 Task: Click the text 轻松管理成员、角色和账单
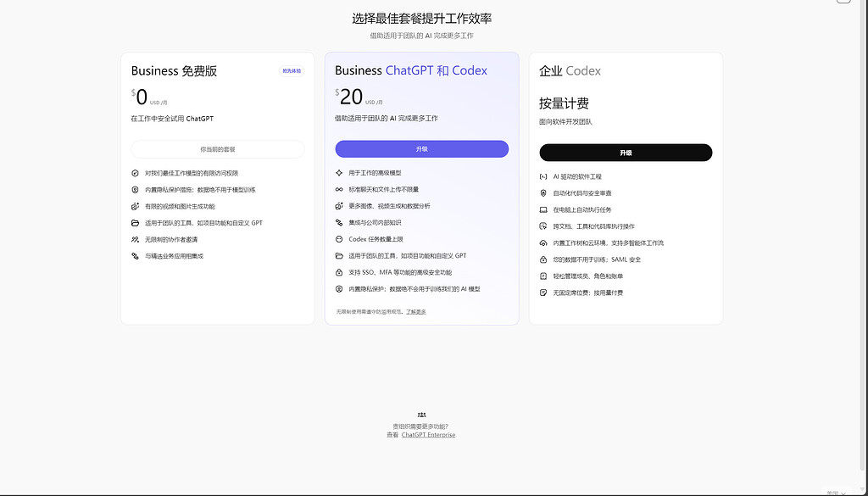(588, 276)
